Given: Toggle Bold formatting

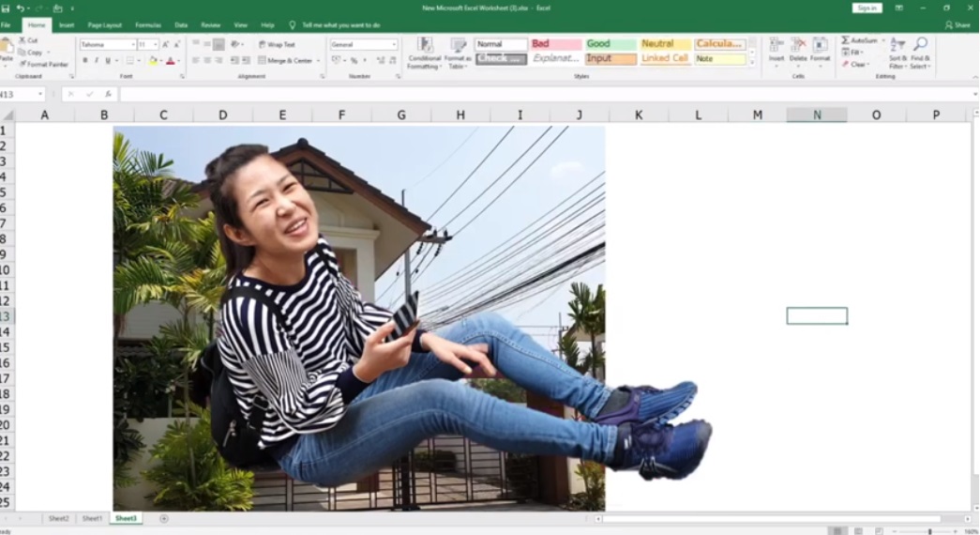Looking at the screenshot, I should pos(85,61).
